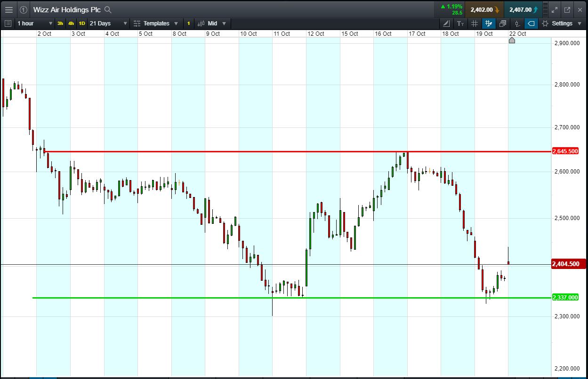
Task: Toggle the price label tag display
Action: pyautogui.click(x=531, y=24)
